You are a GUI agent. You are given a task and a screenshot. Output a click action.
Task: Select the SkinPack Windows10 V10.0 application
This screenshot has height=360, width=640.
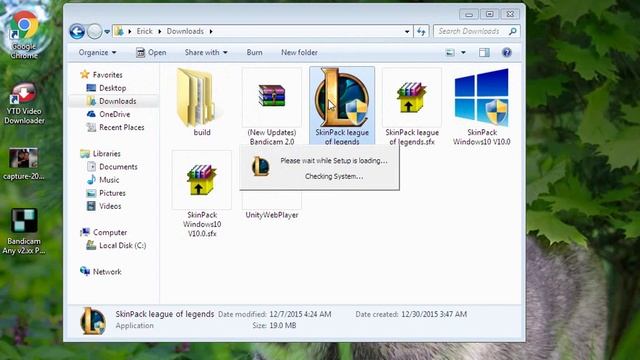482,98
